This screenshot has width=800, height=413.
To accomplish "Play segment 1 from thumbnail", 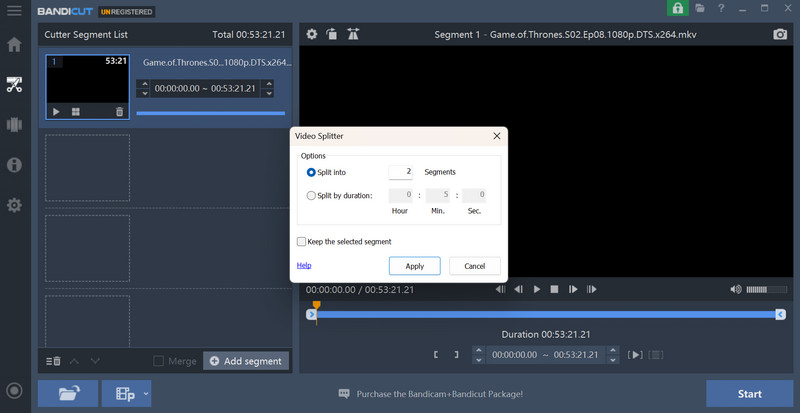I will click(x=56, y=112).
